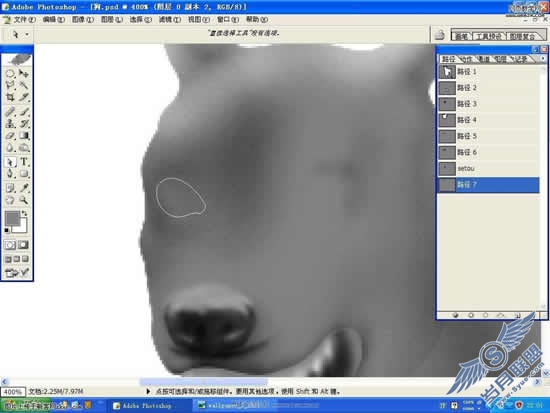This screenshot has height=413, width=550.
Task: Select the Zoom magnifier tool
Action: [x=24, y=200]
